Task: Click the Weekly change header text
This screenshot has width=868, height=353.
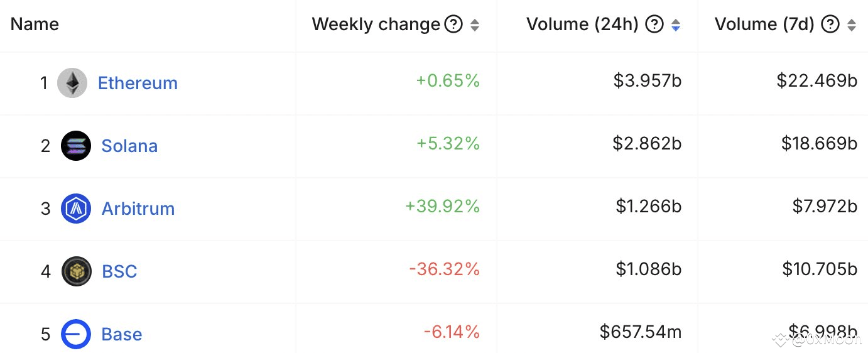Action: 376,24
